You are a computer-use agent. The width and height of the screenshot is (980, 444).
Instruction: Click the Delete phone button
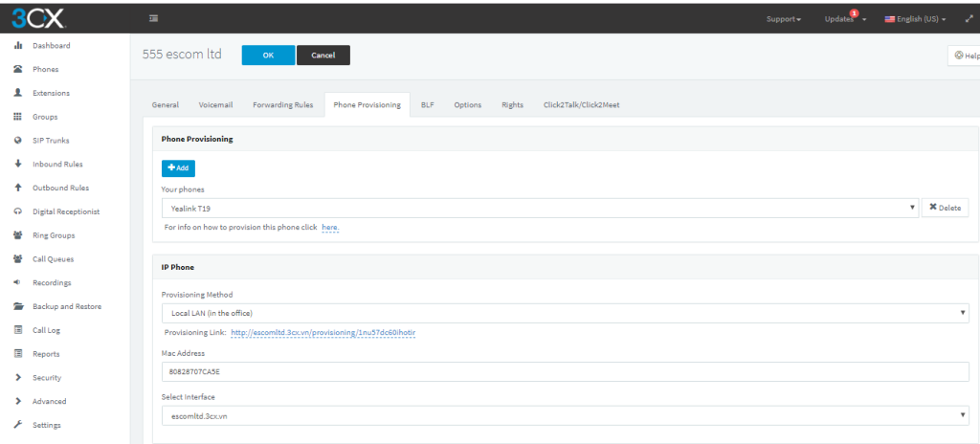945,208
